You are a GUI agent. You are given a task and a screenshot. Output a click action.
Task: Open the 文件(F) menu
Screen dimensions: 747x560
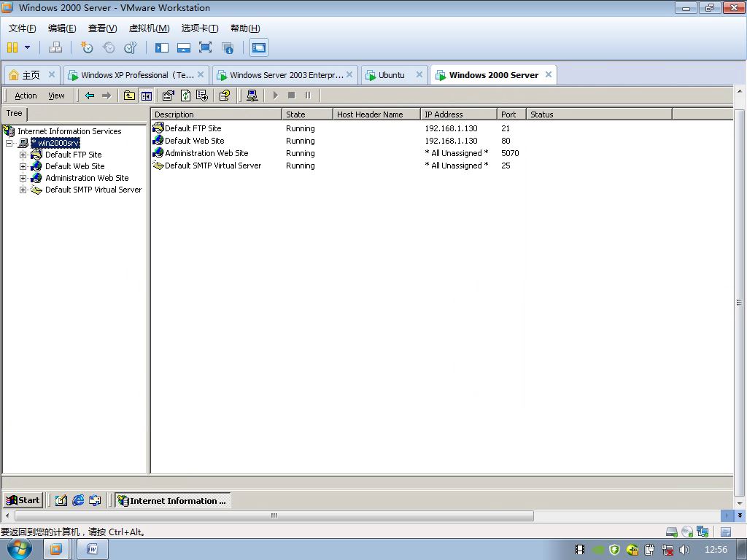click(22, 28)
